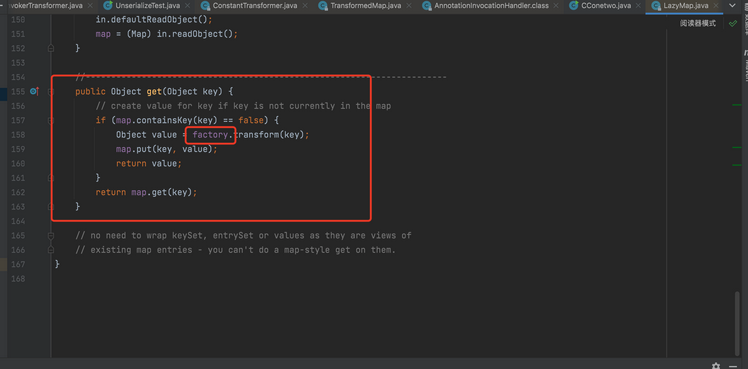
Task: Collapse the comment block at line 165
Action: tap(51, 235)
